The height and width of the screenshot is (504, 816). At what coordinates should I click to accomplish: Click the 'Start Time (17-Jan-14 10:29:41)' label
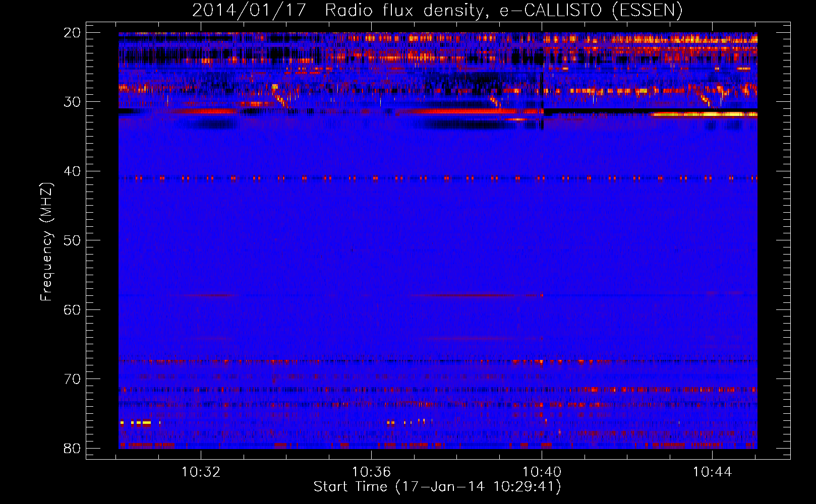pos(437,487)
